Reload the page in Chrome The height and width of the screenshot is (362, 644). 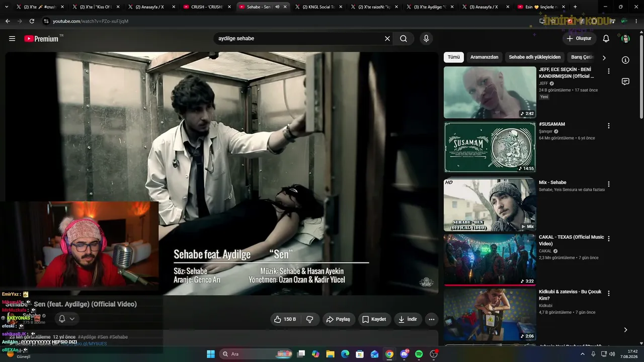point(32,21)
